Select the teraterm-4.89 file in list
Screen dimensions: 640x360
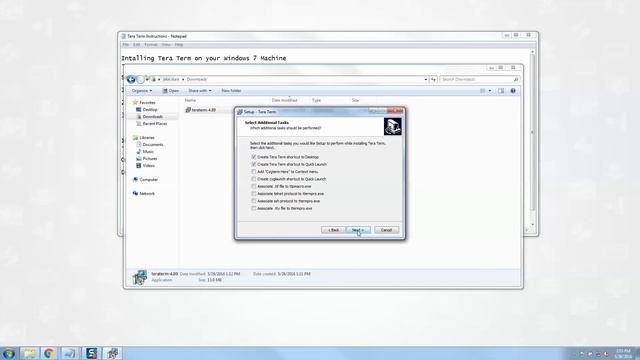point(200,110)
